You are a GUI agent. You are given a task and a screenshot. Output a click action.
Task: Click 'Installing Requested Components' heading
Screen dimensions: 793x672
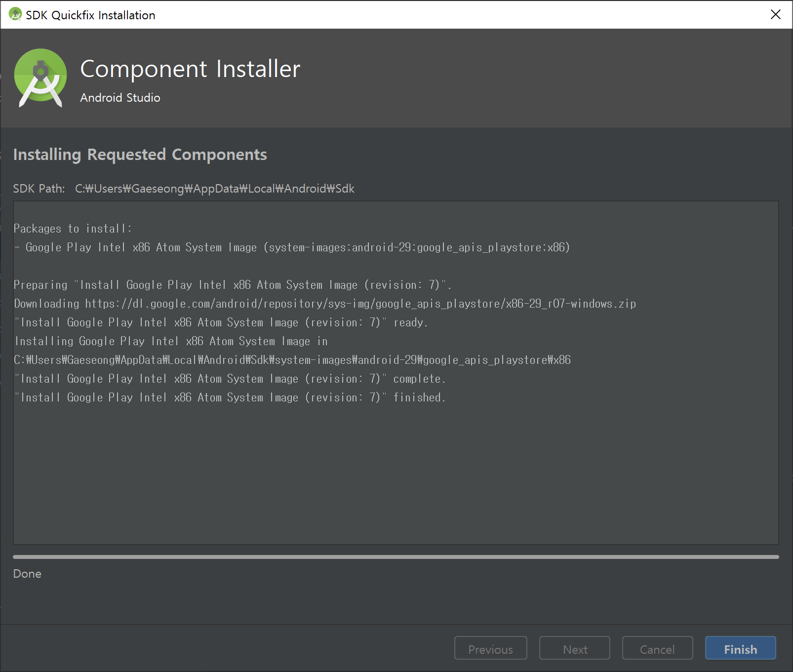click(140, 155)
